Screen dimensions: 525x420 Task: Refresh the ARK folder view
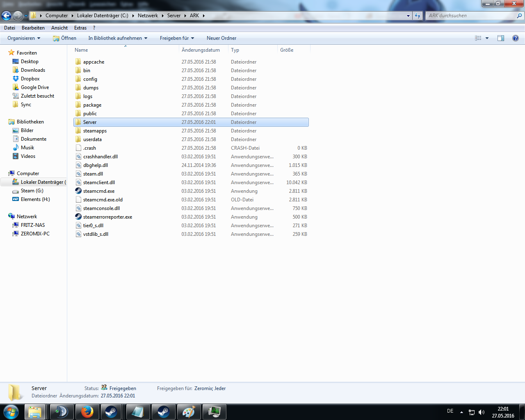point(418,16)
